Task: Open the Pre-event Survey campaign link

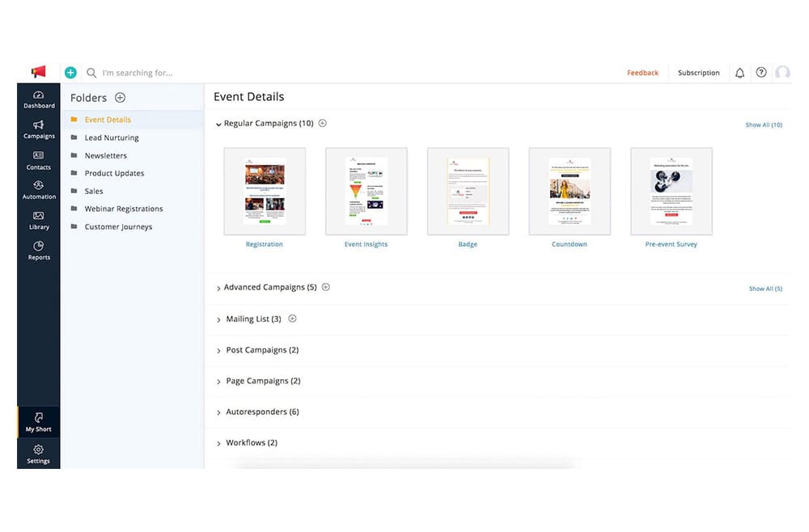Action: tap(671, 244)
